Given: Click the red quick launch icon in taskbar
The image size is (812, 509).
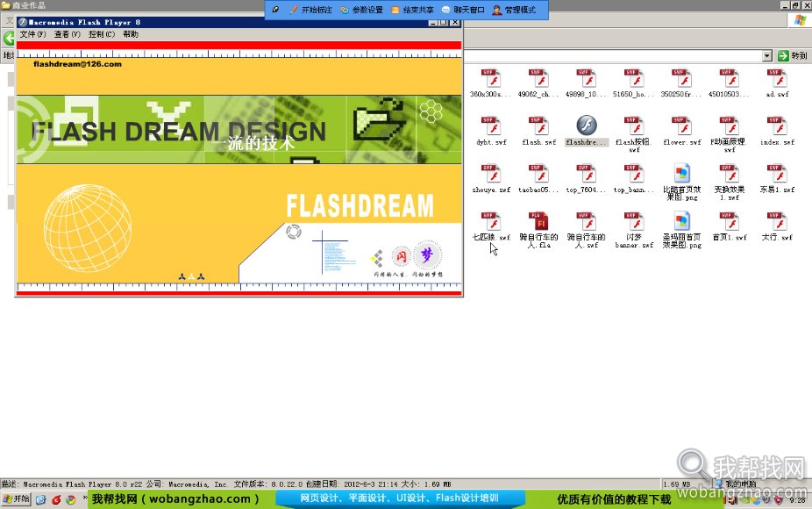Looking at the screenshot, I should coord(56,499).
